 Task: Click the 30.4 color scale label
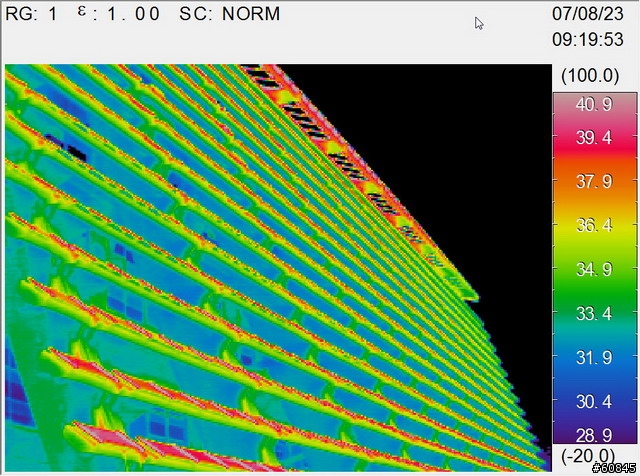[x=594, y=402]
